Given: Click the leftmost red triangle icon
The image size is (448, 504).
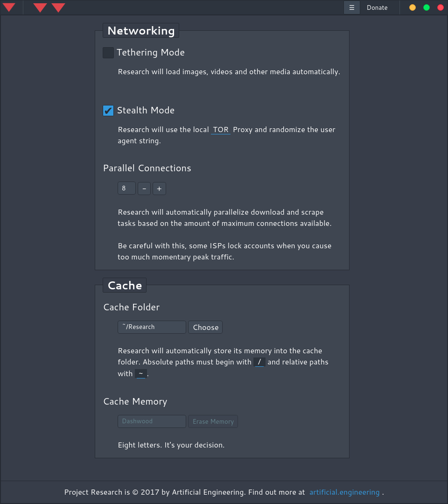Looking at the screenshot, I should [9, 7].
